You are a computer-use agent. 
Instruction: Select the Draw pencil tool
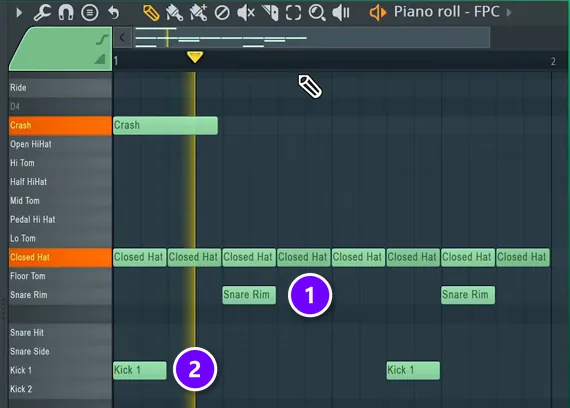coord(151,13)
